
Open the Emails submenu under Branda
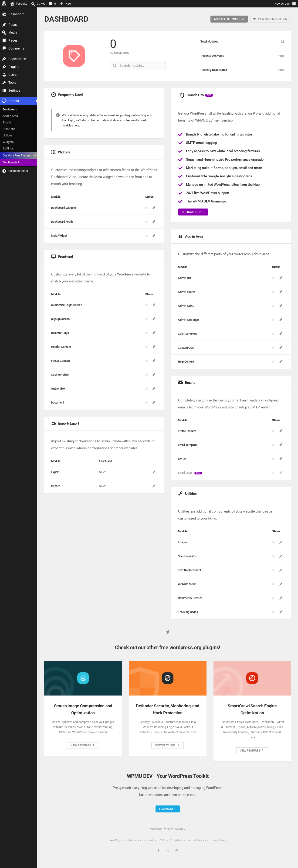pos(7,122)
